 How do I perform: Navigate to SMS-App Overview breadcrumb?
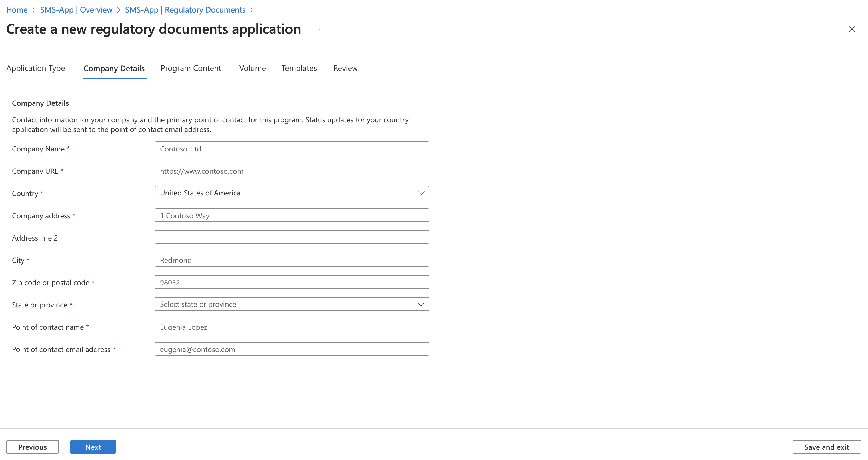point(76,10)
